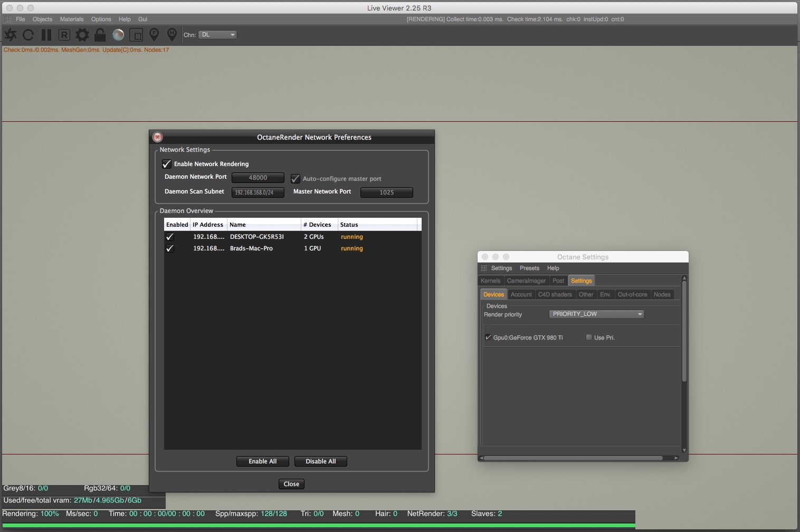The width and height of the screenshot is (800, 532).
Task: Toggle Enable Network Rendering checkbox
Action: (167, 164)
